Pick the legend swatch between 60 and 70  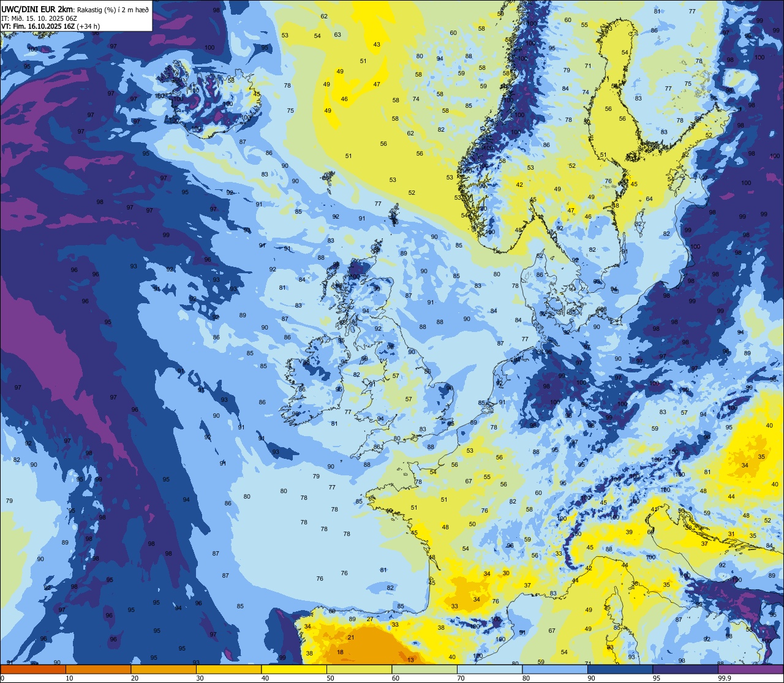pos(424,670)
